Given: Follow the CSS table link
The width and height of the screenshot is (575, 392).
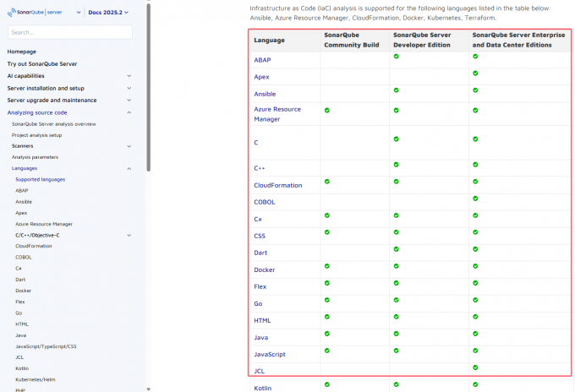Looking at the screenshot, I should pos(260,236).
